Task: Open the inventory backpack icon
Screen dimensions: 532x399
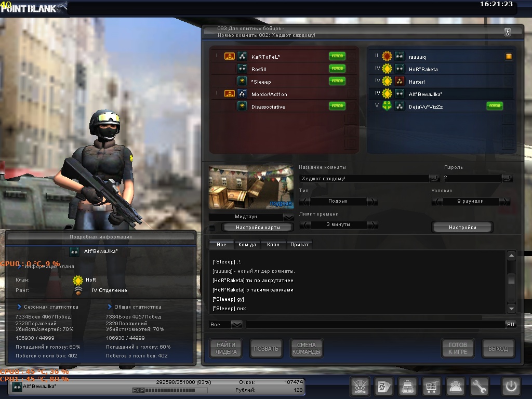Action: click(407, 386)
